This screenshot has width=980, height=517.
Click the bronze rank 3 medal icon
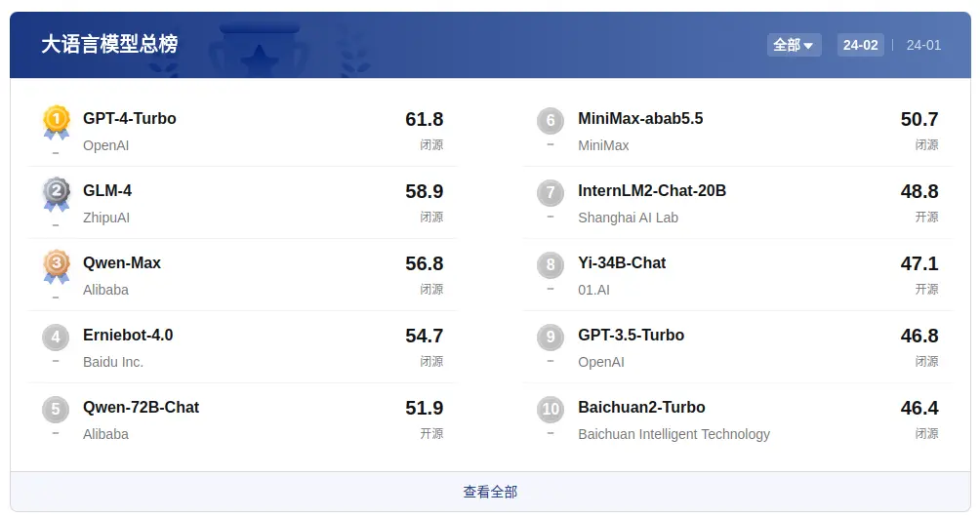[x=57, y=266]
